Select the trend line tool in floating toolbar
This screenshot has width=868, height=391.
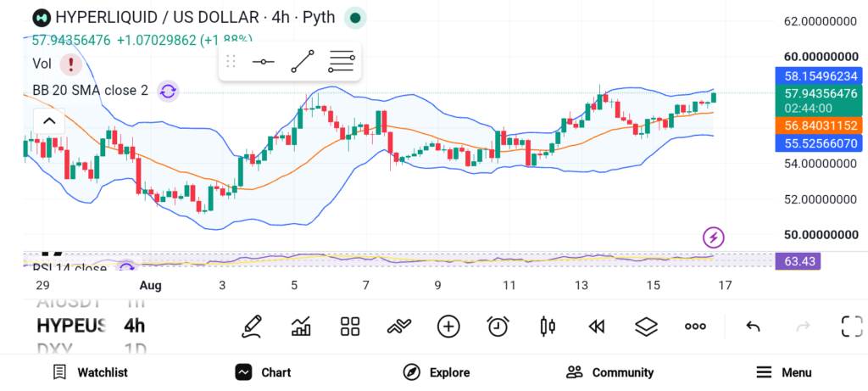(303, 61)
